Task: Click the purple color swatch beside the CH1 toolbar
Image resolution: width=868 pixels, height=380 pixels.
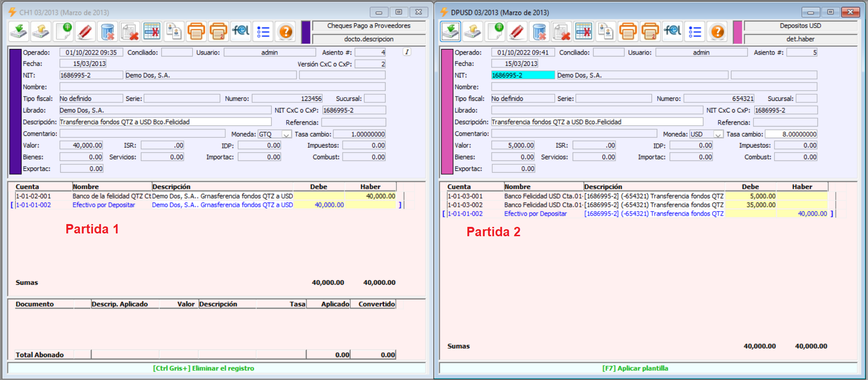Action: click(306, 32)
